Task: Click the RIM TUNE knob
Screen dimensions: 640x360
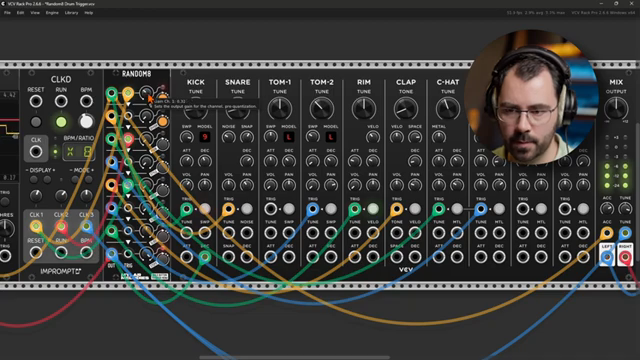Action: click(x=364, y=109)
